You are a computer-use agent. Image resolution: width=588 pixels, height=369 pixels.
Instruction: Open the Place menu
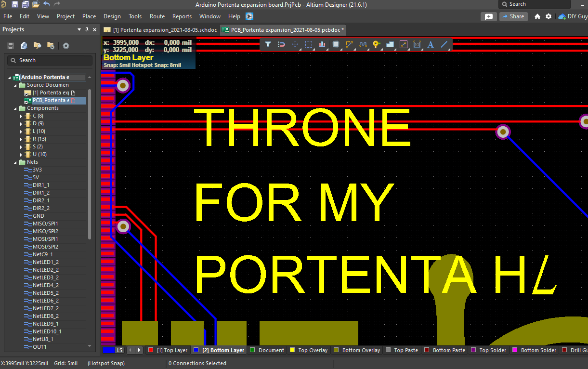89,16
